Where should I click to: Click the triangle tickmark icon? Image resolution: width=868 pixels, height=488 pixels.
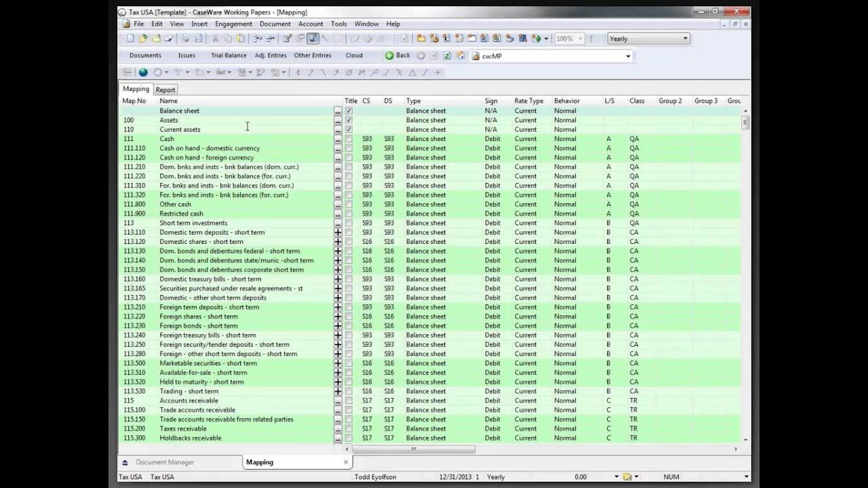(412, 73)
